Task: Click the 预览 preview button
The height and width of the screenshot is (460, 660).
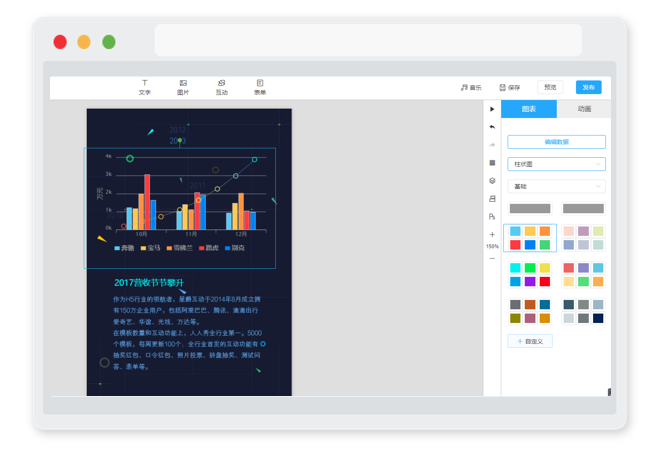Action: click(550, 87)
